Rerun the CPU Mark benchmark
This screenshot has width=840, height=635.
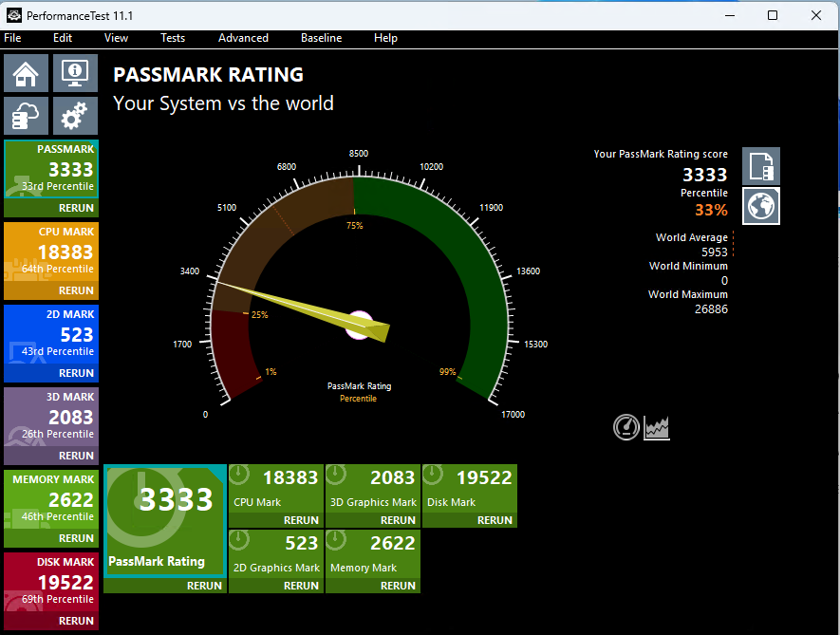tap(301, 520)
